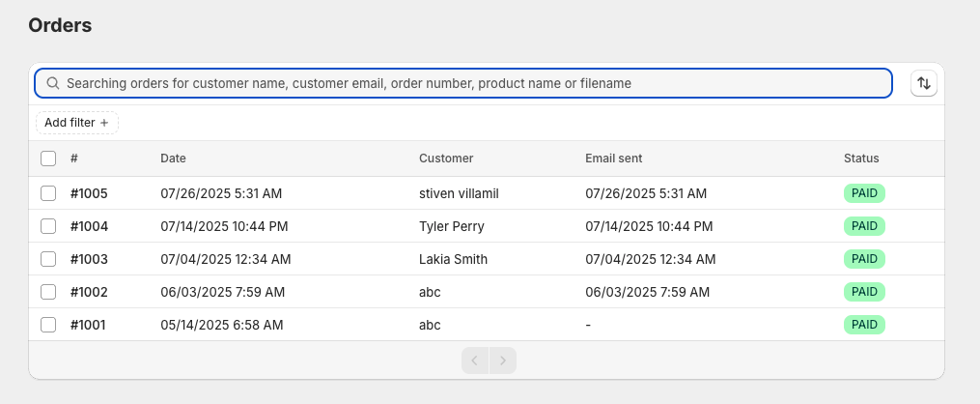
Task: Open order #1001 link
Action: [x=88, y=325]
